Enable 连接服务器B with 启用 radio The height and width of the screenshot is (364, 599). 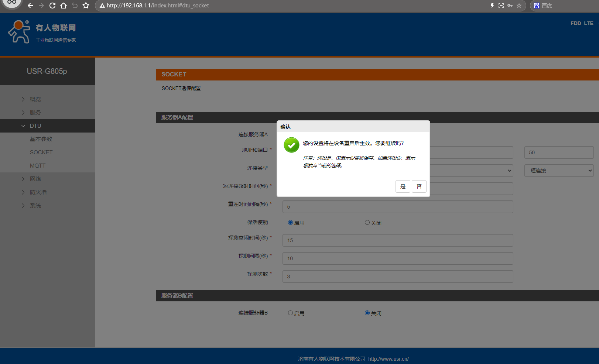pos(290,313)
